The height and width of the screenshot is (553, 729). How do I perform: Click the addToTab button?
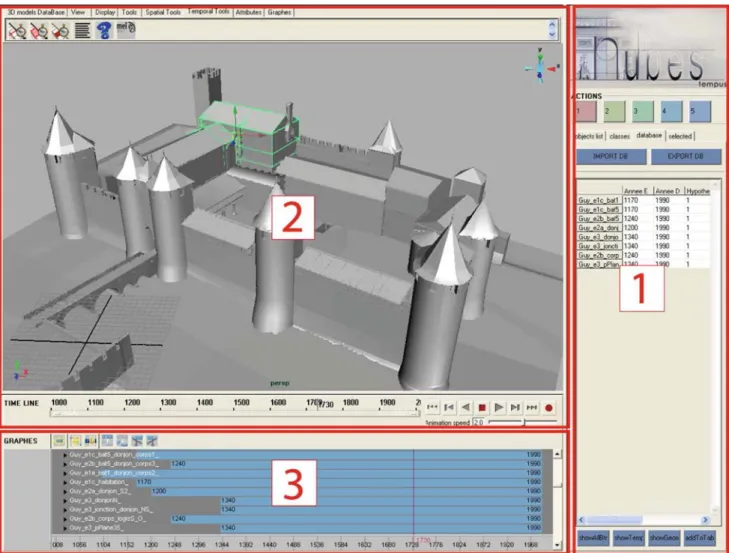[699, 538]
